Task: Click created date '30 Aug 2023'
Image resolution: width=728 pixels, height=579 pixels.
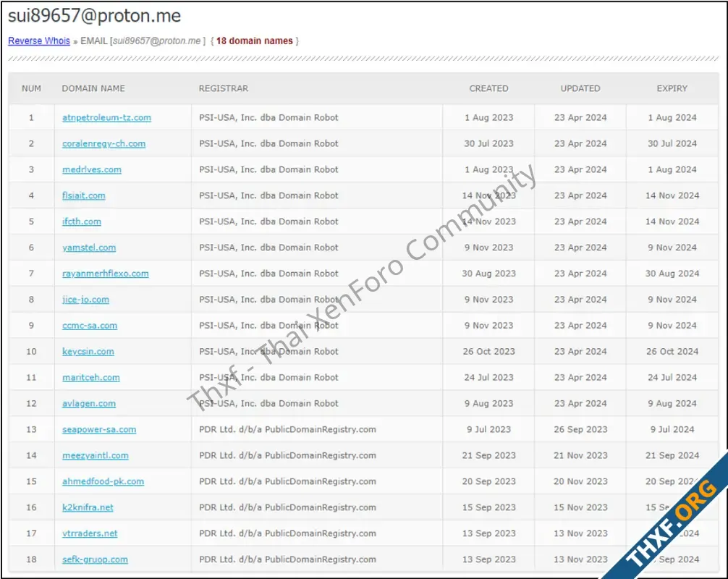Action: tap(489, 274)
